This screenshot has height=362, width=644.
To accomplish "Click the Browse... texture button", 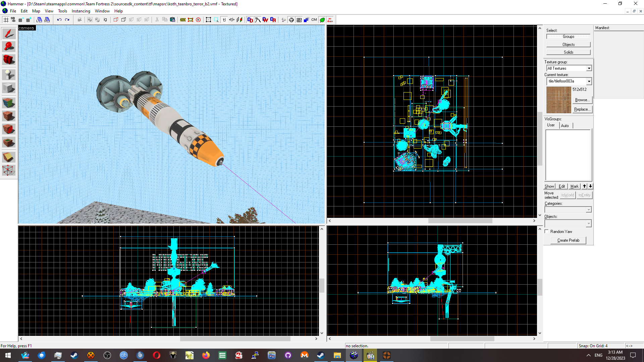I will pyautogui.click(x=582, y=100).
